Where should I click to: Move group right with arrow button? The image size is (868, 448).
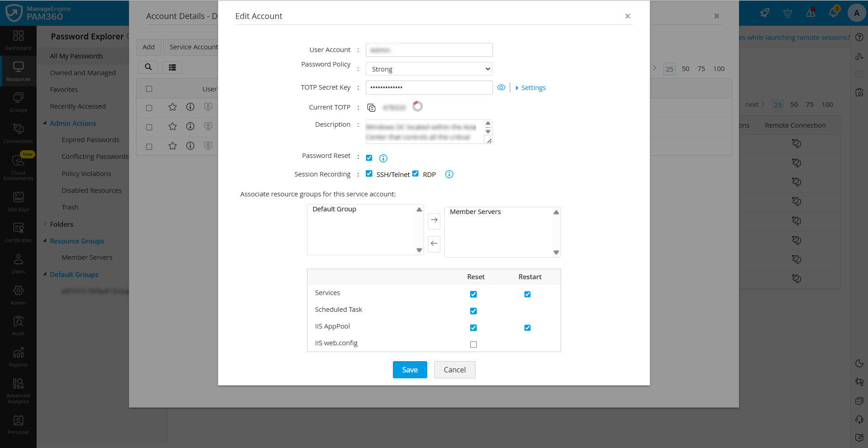(x=434, y=220)
